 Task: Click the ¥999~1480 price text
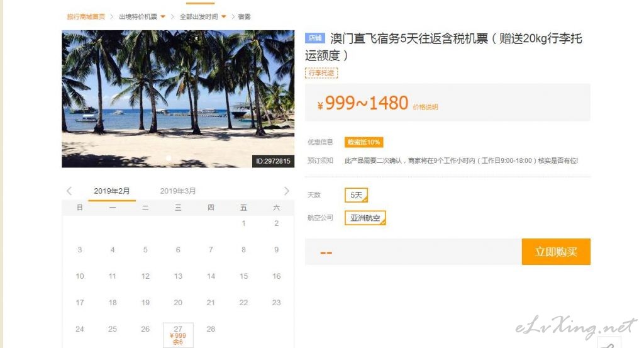click(363, 103)
